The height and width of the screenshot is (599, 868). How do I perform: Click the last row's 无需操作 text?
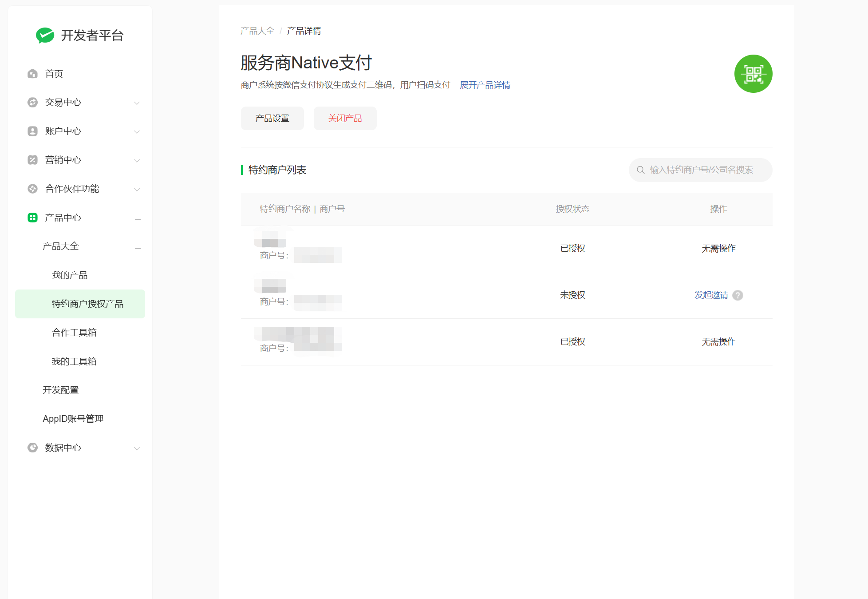point(718,341)
